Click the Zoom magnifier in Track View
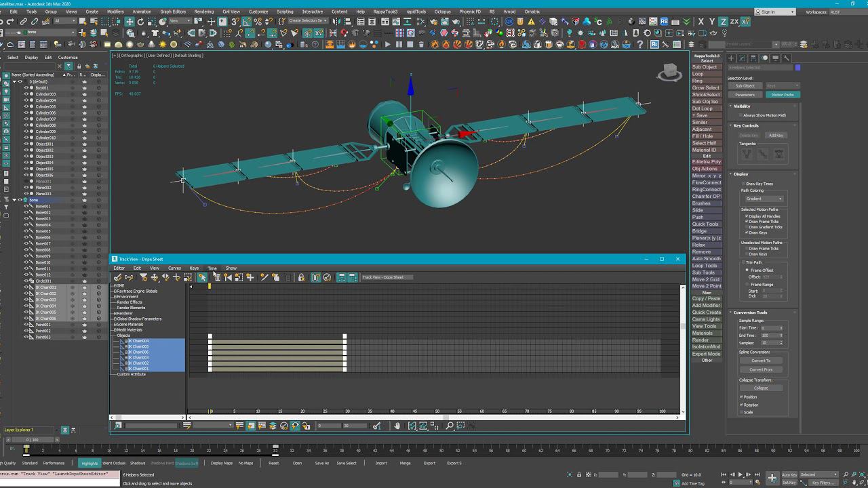 point(450,426)
